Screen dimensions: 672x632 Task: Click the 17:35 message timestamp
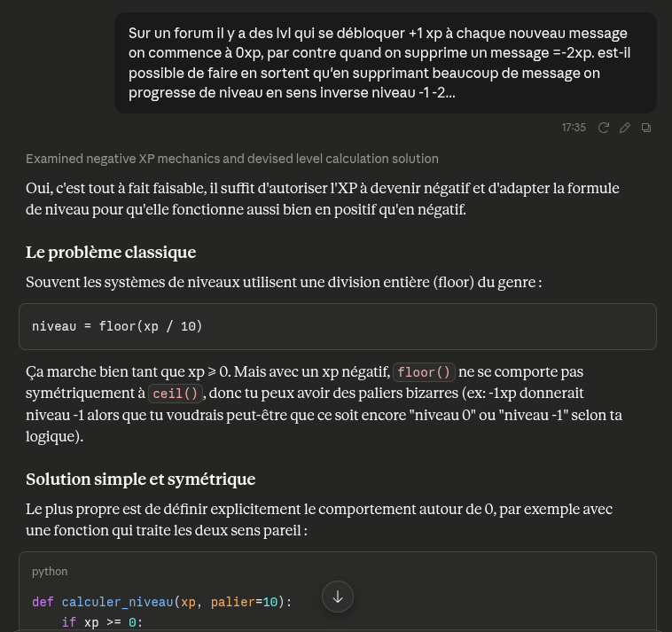tap(574, 128)
